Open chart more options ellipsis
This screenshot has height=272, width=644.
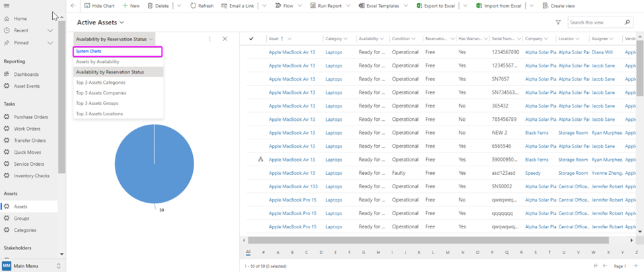[210, 39]
